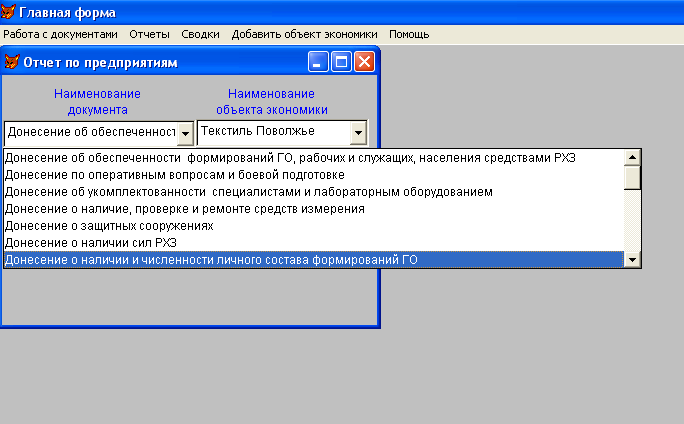Select 'Донесение об обеспеченности формирований ГО' list item
The image size is (684, 424).
[x=290, y=157]
